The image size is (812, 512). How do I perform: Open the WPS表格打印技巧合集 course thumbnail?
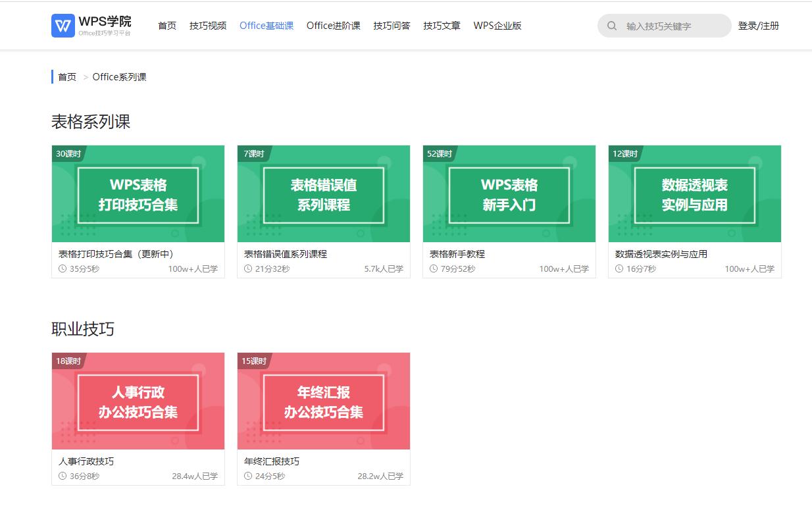tap(138, 193)
